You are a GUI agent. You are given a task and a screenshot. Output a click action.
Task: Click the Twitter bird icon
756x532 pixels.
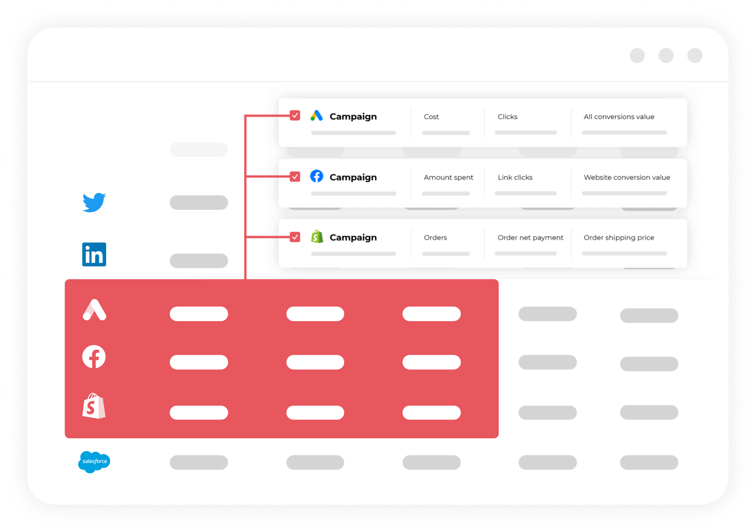click(x=94, y=202)
